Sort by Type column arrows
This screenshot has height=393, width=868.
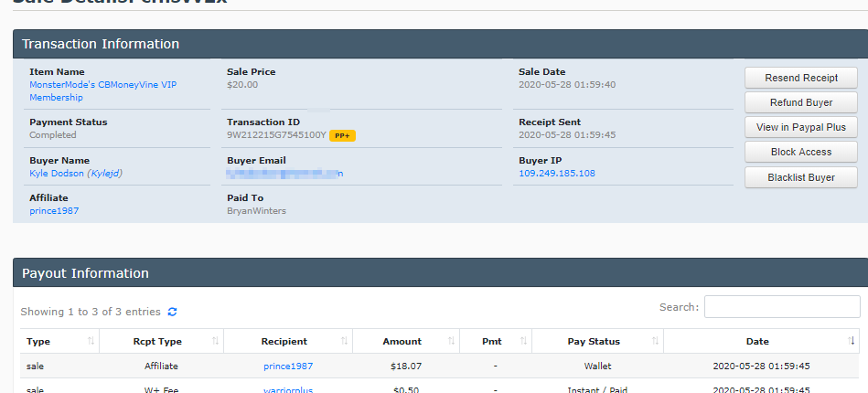(91, 341)
